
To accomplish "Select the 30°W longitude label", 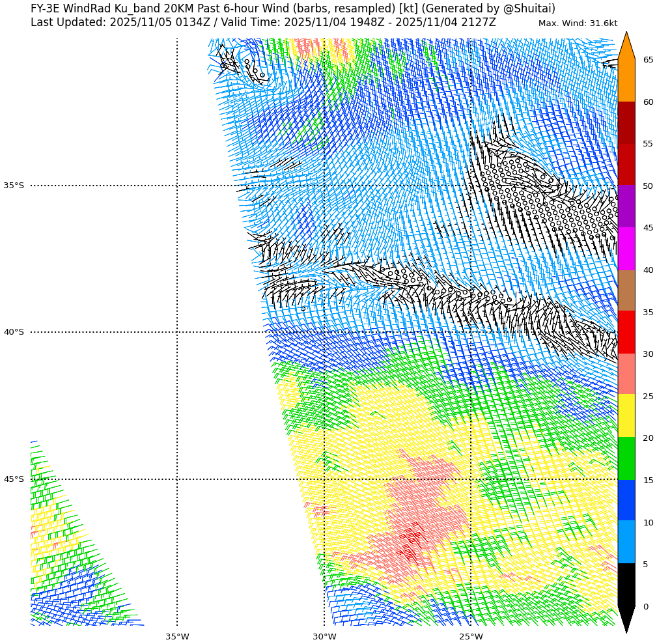I will point(324,636).
